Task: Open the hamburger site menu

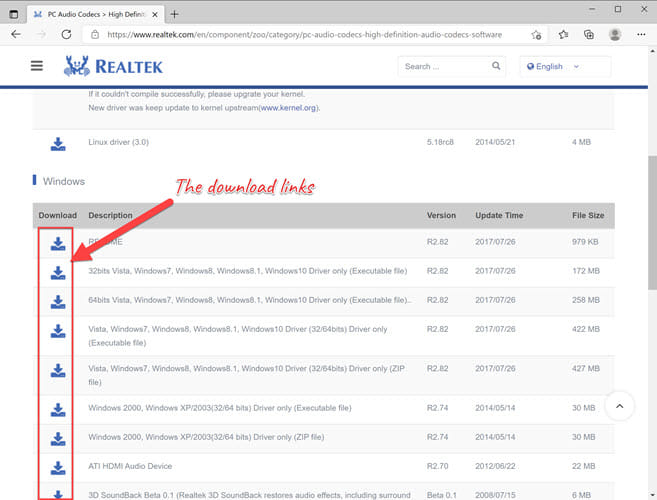Action: [x=37, y=66]
